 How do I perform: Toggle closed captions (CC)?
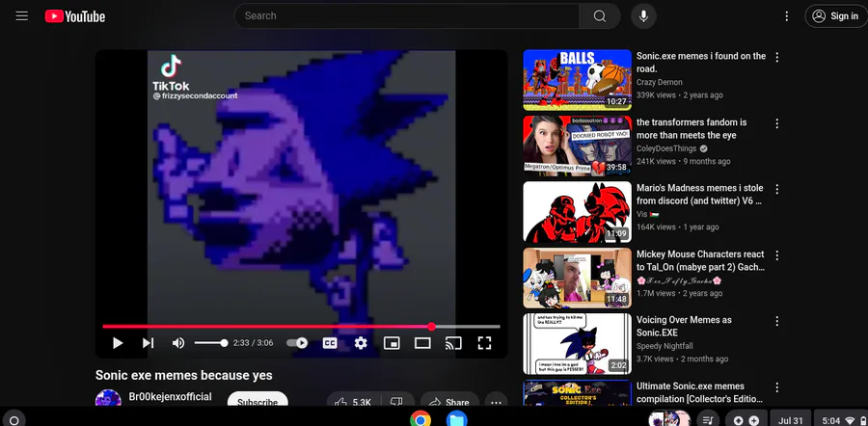[330, 343]
